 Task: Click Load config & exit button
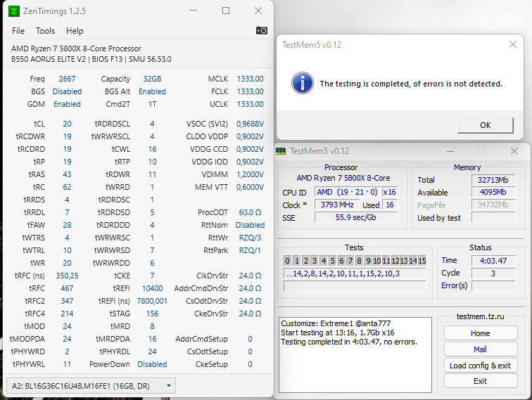481,366
